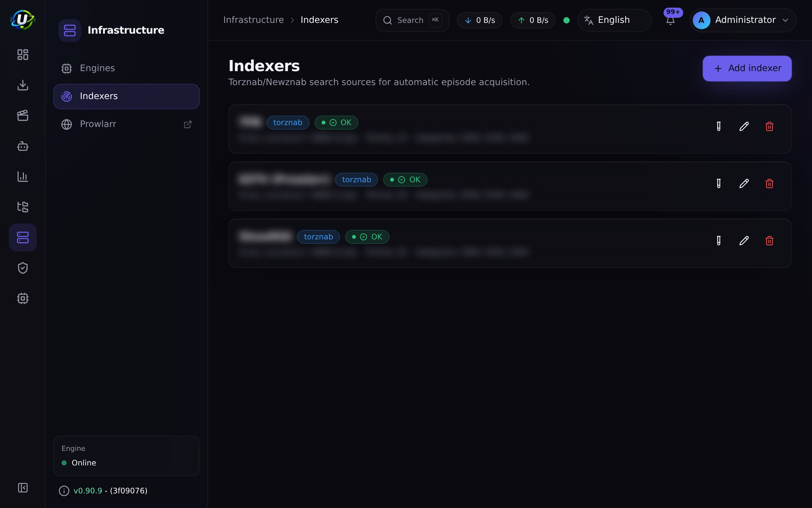Viewport: 812px width, 508px height.
Task: Open the CPU chip icon in sidebar
Action: point(23,298)
